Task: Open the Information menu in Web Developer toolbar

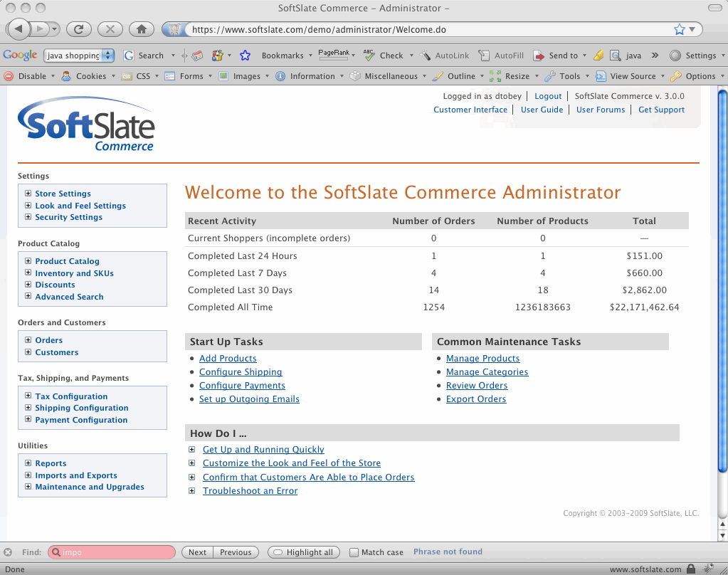Action: click(x=310, y=76)
